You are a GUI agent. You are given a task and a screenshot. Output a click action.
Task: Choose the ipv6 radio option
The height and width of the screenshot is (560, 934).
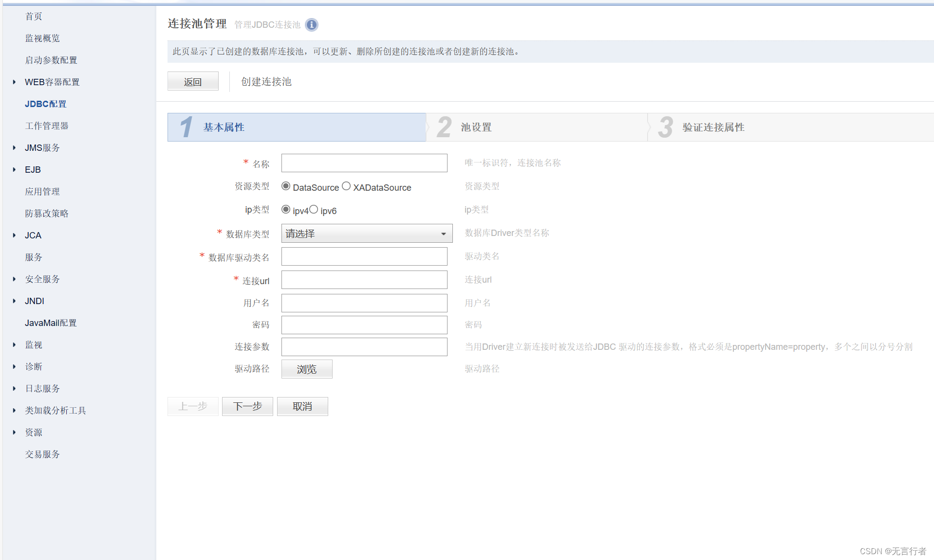tap(314, 210)
